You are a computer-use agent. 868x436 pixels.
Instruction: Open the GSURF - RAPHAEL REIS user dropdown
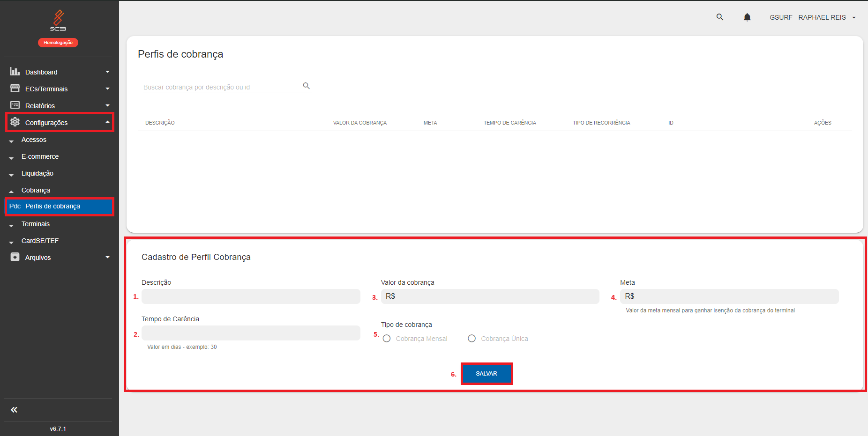(x=812, y=17)
